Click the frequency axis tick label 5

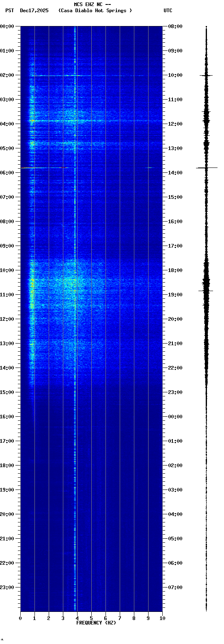91,618
